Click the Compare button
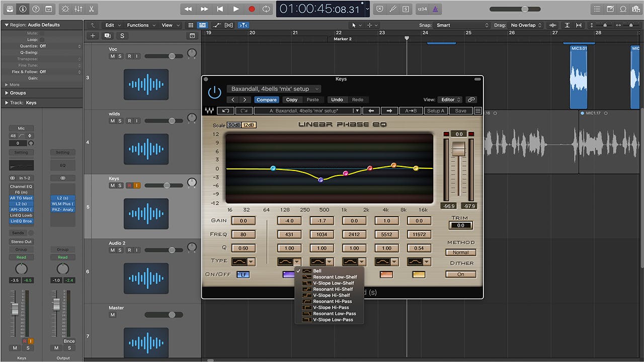644x362 pixels. [266, 100]
